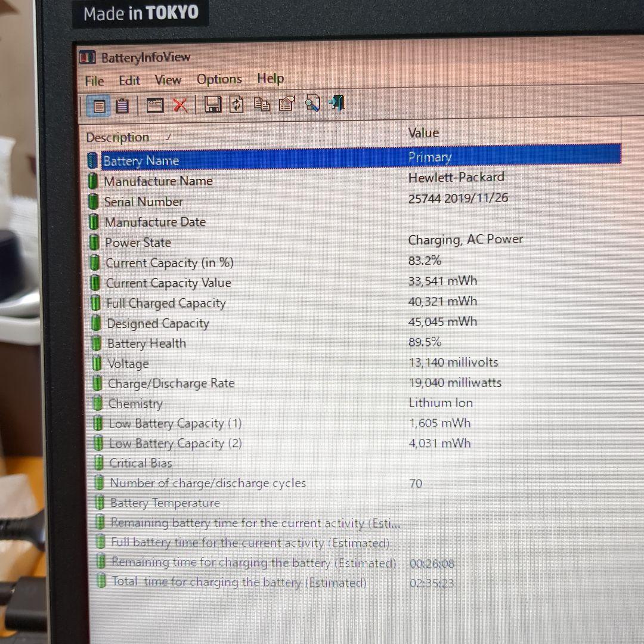Click the Value column header
Image resolution: width=644 pixels, height=644 pixels.
click(423, 132)
